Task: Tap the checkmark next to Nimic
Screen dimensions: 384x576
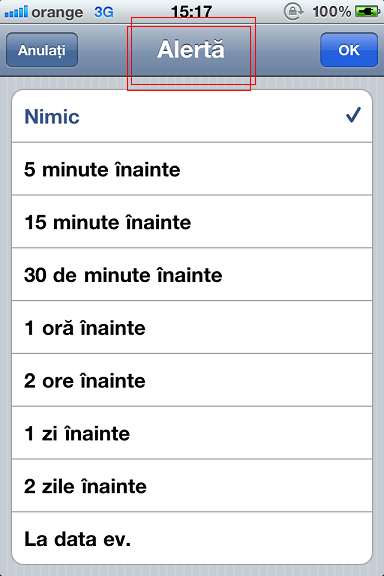Action: point(353,115)
